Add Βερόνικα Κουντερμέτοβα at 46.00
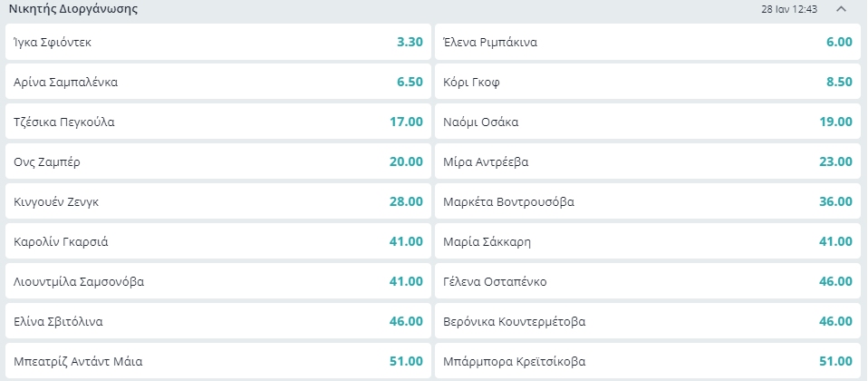The image size is (868, 381). click(x=647, y=321)
